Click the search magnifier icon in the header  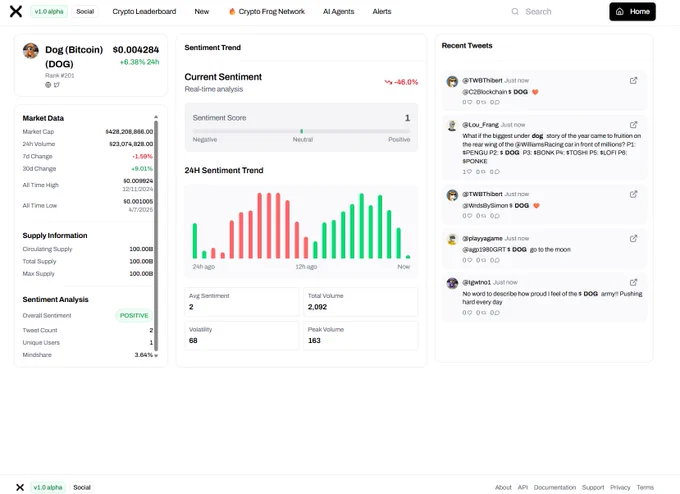click(515, 12)
